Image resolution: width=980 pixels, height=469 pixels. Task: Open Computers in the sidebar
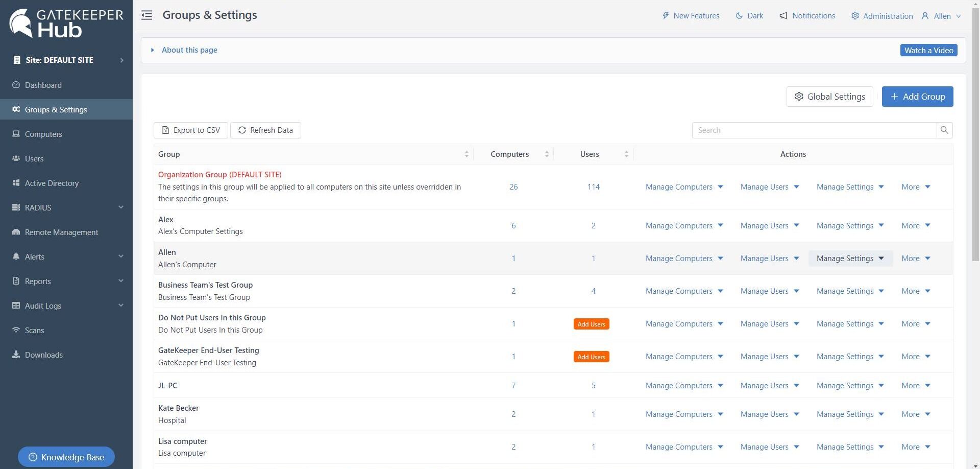tap(43, 134)
